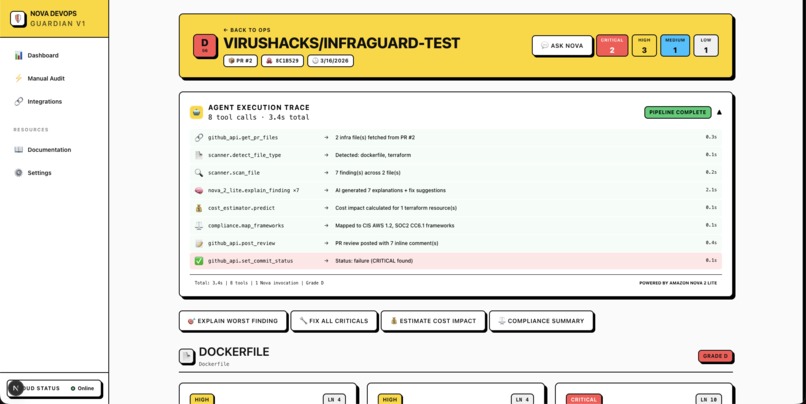Screen dimensions: 806x404
Task: Click the PR #2 tag
Action: (241, 61)
